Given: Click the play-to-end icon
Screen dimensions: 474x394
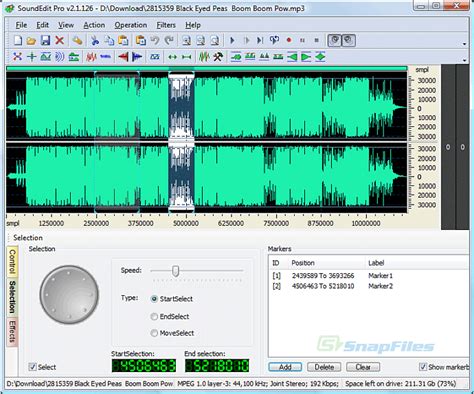Looking at the screenshot, I should [260, 41].
